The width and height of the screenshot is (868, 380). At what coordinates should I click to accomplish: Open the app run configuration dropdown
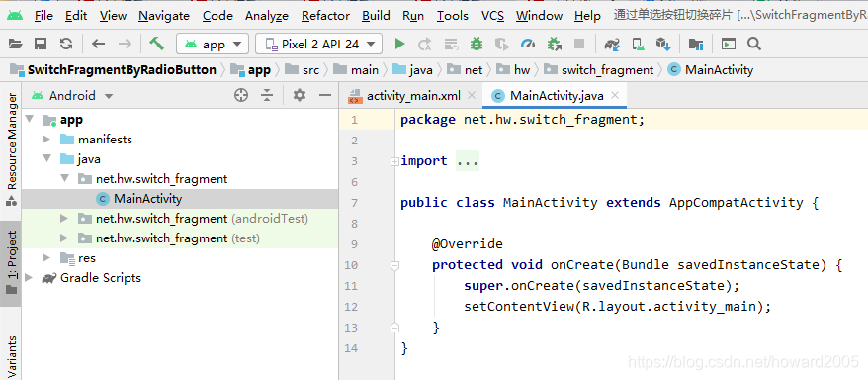click(x=212, y=44)
